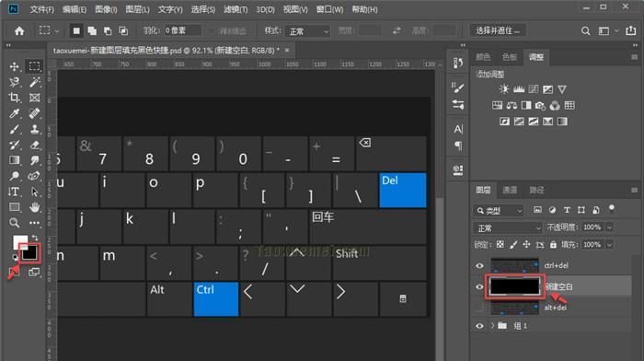Screen dimensions: 644x361
Task: Switch to the 通道 tab
Action: point(510,190)
